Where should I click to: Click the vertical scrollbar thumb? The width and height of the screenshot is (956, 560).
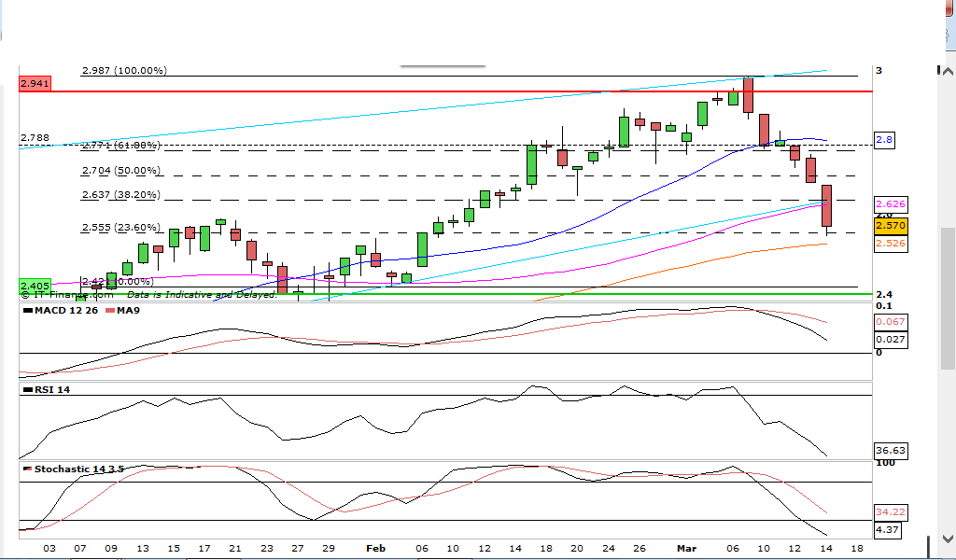click(x=948, y=299)
